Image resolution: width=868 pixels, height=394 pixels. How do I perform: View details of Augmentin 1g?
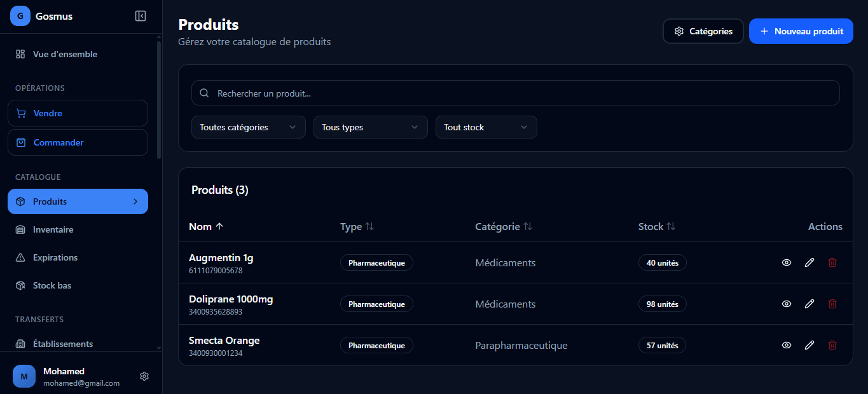787,262
